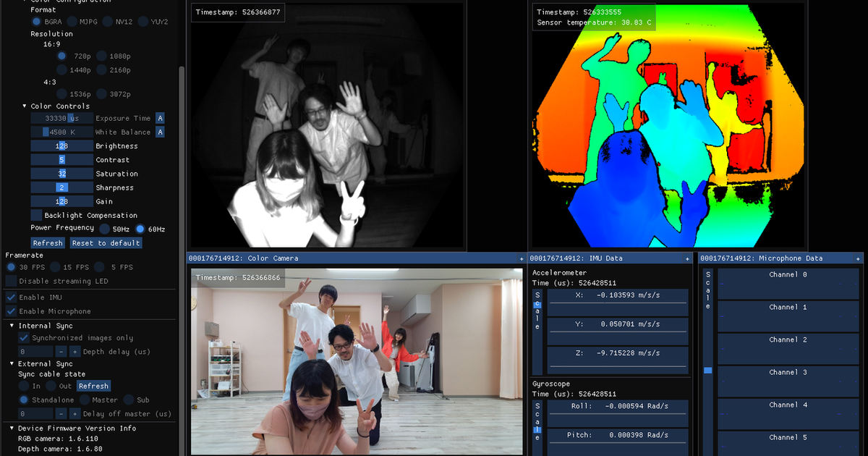Screen dimensions: 868x456
Task: Click Refresh beside Reset to default
Action: click(x=48, y=243)
